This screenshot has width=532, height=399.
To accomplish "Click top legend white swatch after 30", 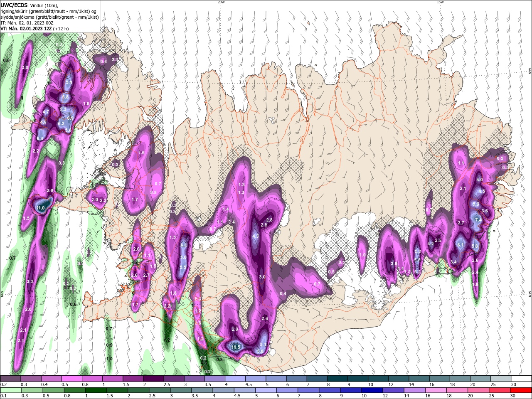I will pos(522,379).
